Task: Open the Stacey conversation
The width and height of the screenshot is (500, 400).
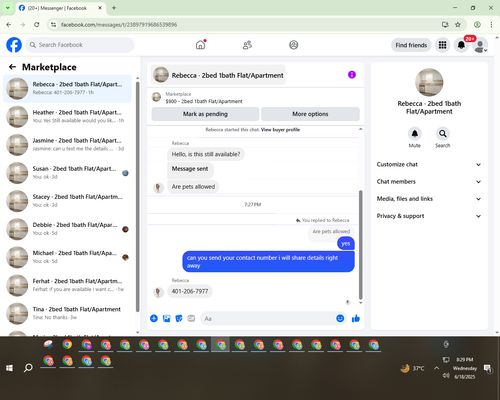Action: (68, 201)
